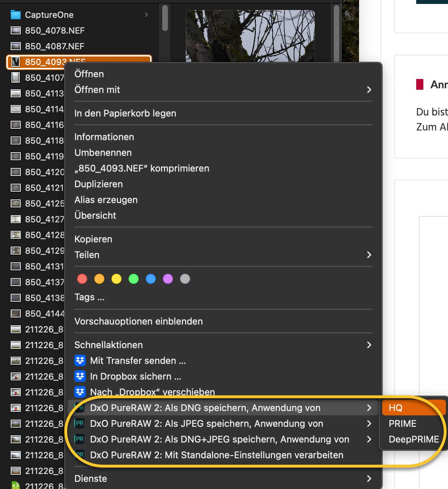Select DxO PureRAW 2: Als JPEG speichern
Image resolution: width=448 pixels, height=489 pixels.
tap(206, 424)
